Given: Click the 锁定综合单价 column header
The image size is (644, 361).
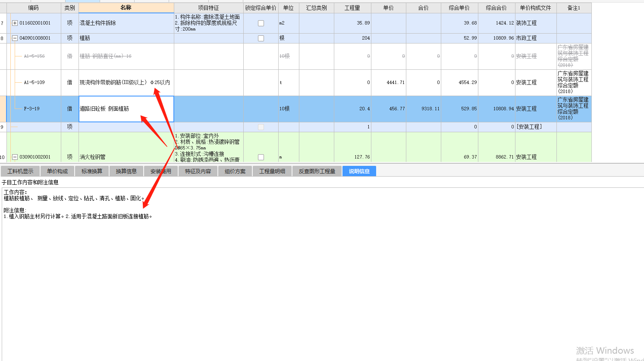Looking at the screenshot, I should pos(261,8).
